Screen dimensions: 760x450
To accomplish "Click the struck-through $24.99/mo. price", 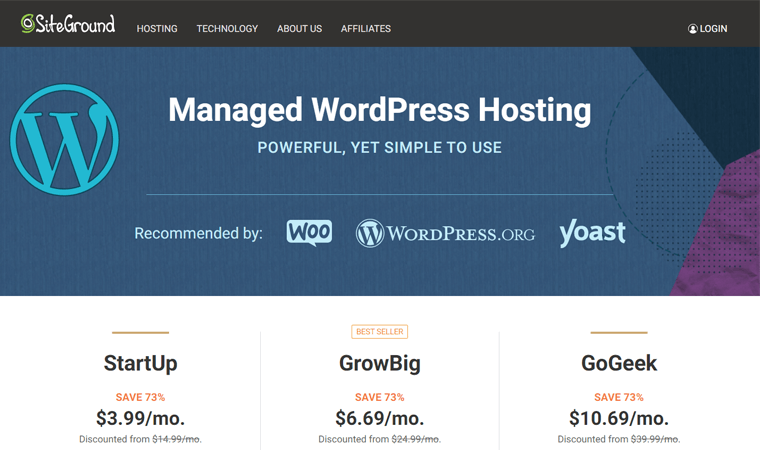I will (416, 439).
